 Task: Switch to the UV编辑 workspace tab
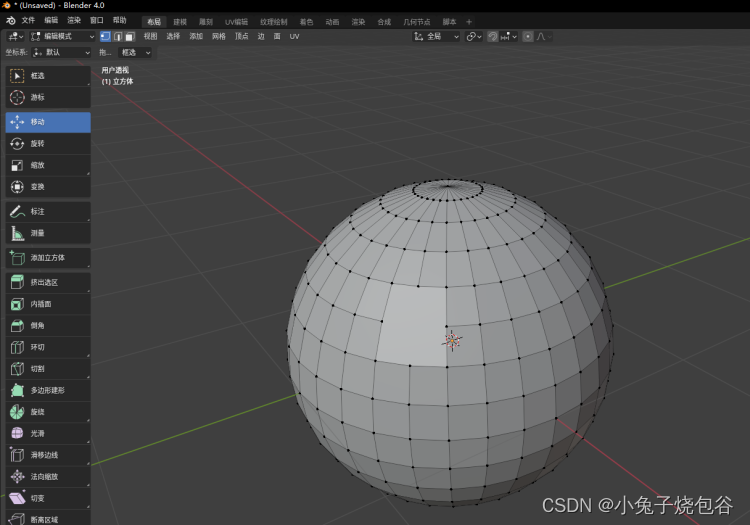click(236, 22)
